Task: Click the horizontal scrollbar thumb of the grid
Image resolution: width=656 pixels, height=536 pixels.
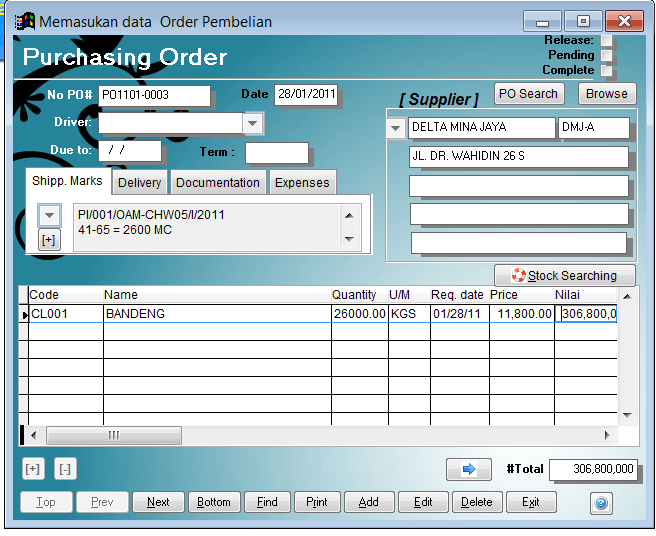Action: (x=114, y=436)
